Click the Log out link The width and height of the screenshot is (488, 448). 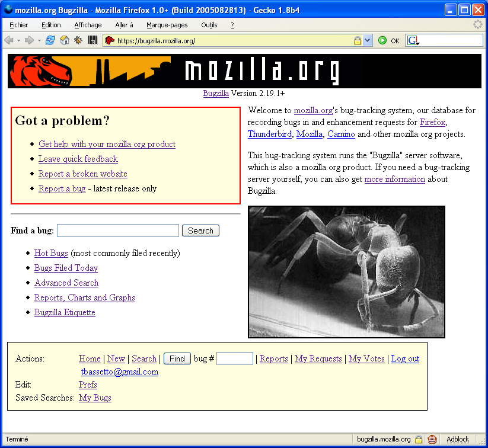[405, 359]
